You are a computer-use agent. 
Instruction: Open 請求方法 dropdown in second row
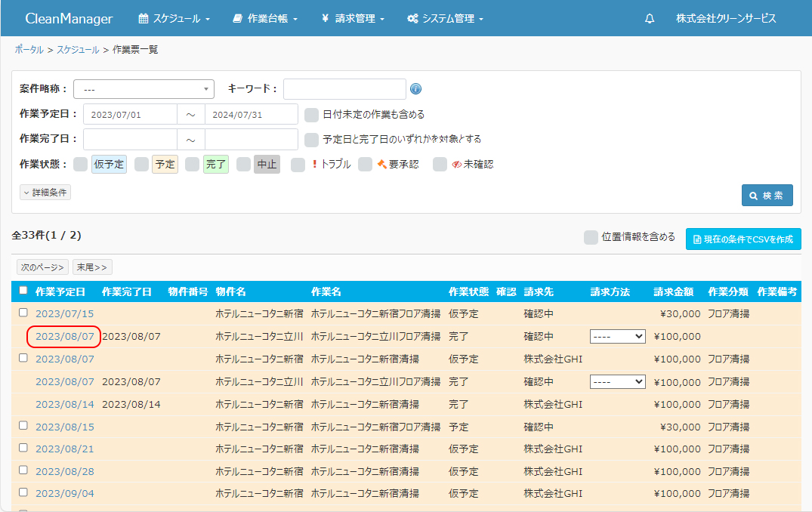(x=617, y=336)
